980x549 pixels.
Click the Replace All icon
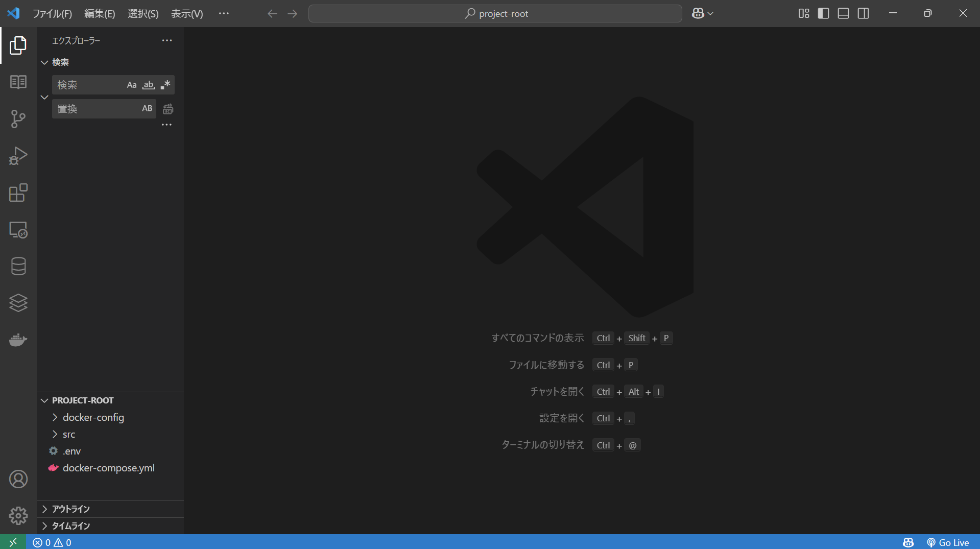(168, 109)
